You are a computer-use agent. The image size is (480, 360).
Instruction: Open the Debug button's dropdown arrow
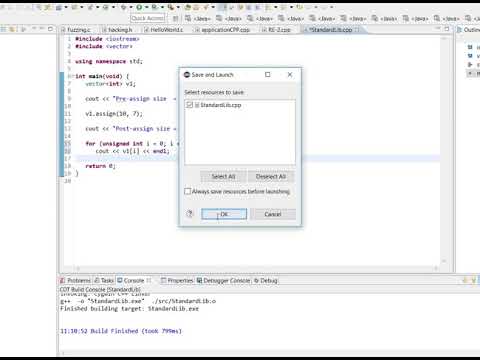pos(130,7)
